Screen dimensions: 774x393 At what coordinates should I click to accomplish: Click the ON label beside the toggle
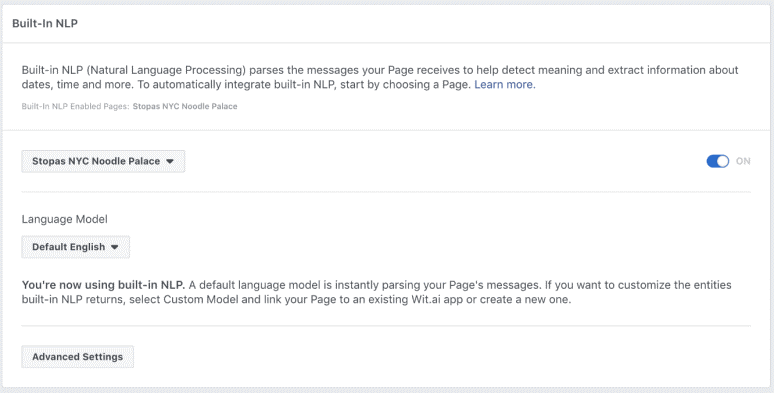[x=743, y=161]
